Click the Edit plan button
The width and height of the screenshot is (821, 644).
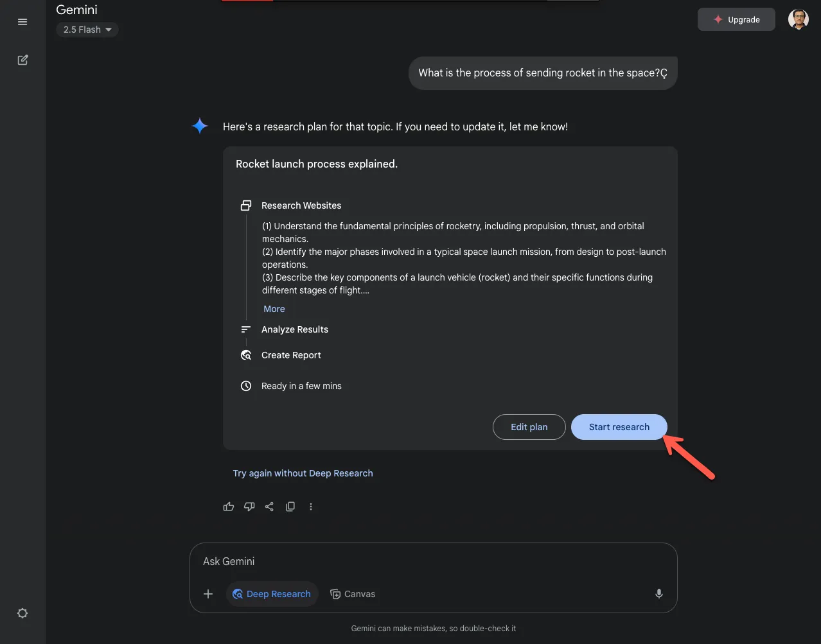[x=529, y=427]
